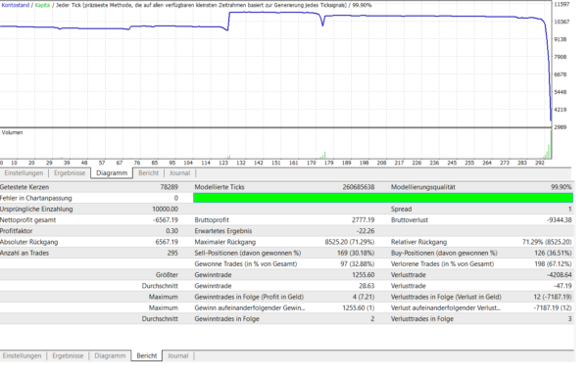Select Maximaler Rückgang value 8525.20 (71.29%)

pos(350,242)
